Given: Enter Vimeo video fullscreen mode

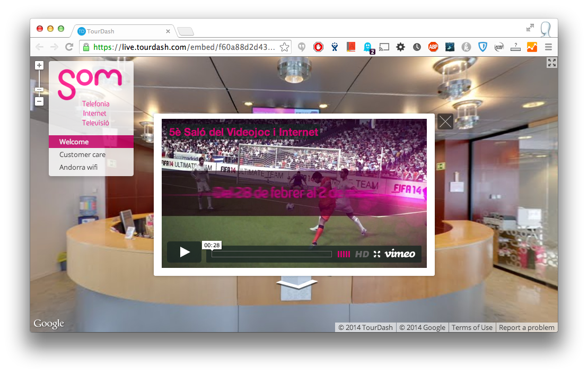Looking at the screenshot, I should click(x=377, y=254).
